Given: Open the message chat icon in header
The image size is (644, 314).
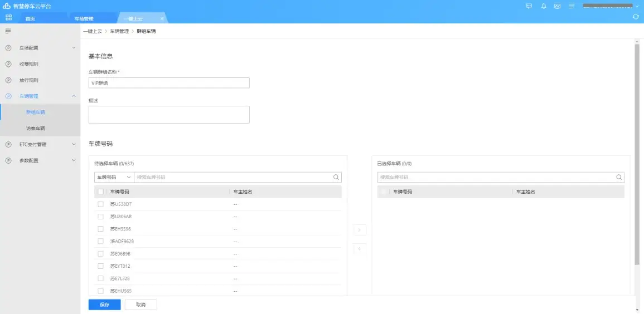Looking at the screenshot, I should (x=529, y=6).
